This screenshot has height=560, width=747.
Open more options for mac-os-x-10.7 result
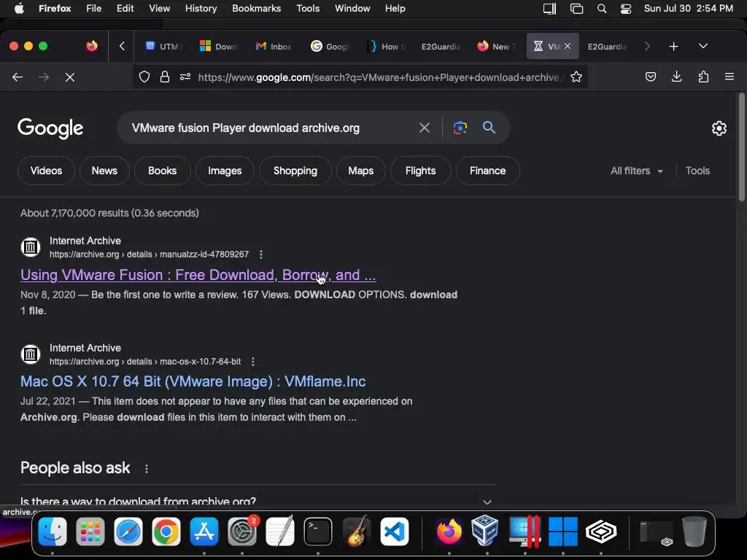pyautogui.click(x=253, y=362)
